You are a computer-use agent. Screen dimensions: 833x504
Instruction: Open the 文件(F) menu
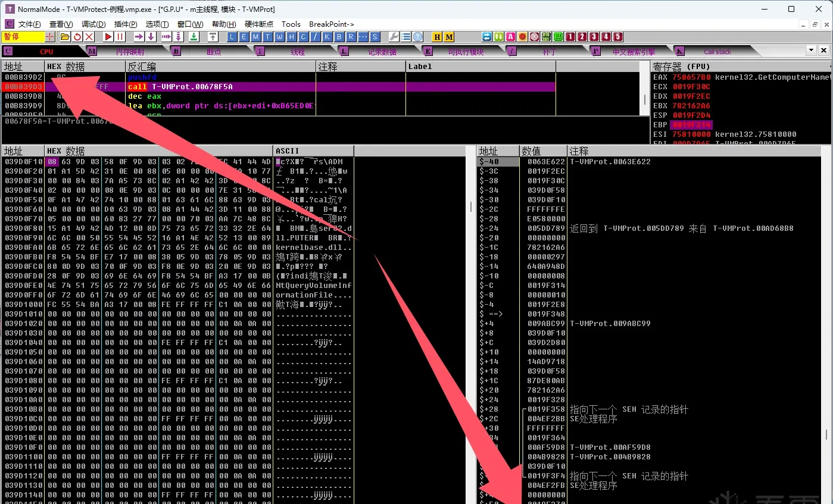(x=30, y=24)
